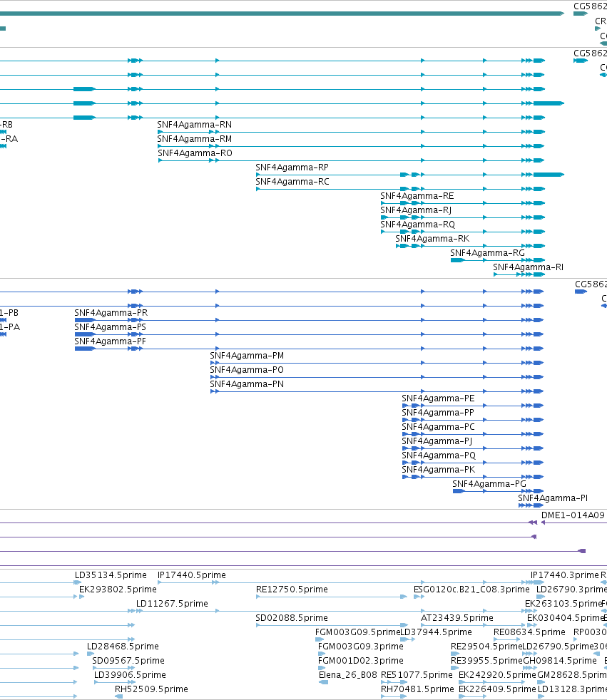This screenshot has height=700, width=607.
Task: Select the EK293802.5prime EST label
Action: point(118,590)
